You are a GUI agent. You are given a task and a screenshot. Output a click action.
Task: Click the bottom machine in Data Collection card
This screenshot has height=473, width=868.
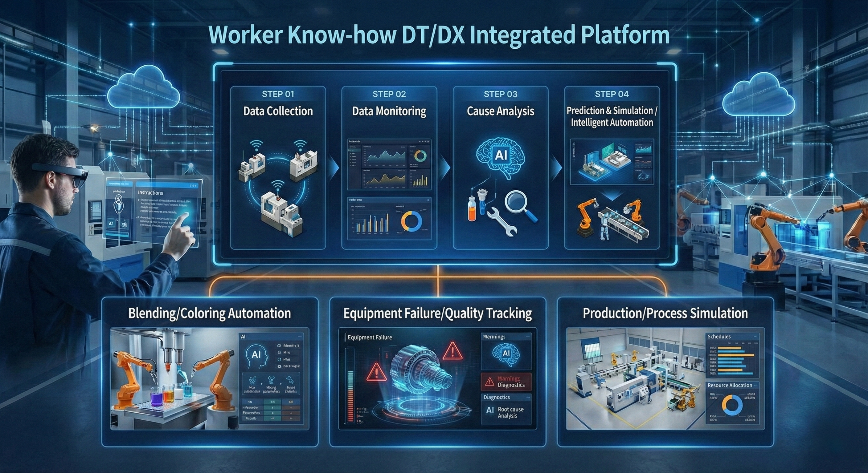[282, 213]
